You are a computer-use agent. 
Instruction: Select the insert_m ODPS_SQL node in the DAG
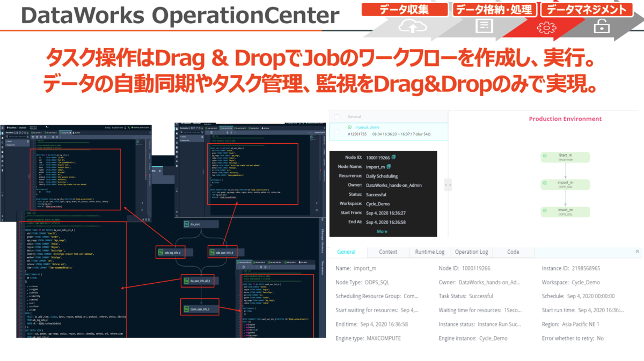(565, 212)
